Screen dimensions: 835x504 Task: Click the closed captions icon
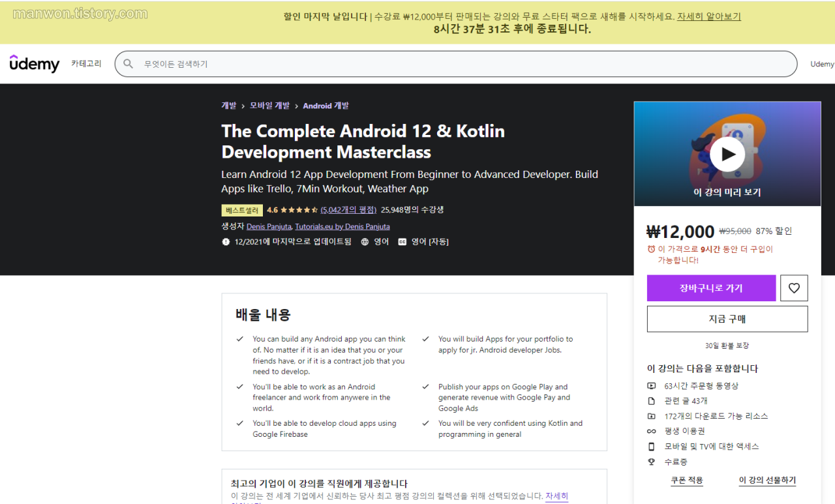[x=402, y=242]
